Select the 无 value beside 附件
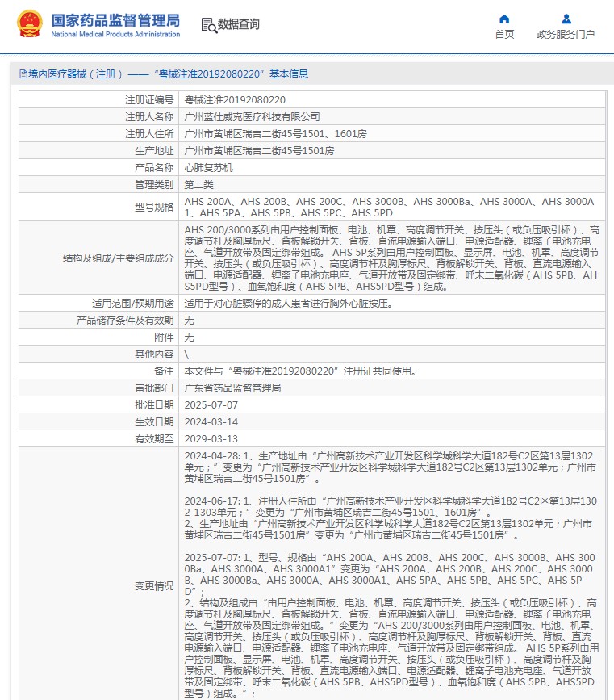The width and height of the screenshot is (614, 700). pos(189,337)
